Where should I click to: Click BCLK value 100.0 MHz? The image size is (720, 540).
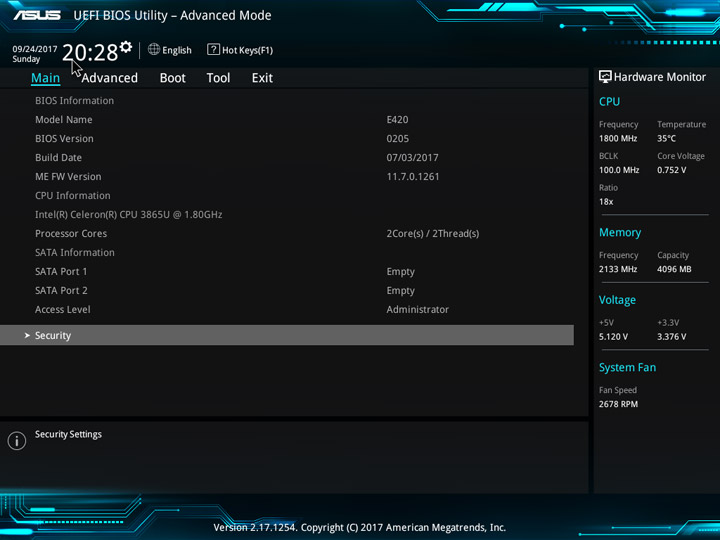(619, 170)
